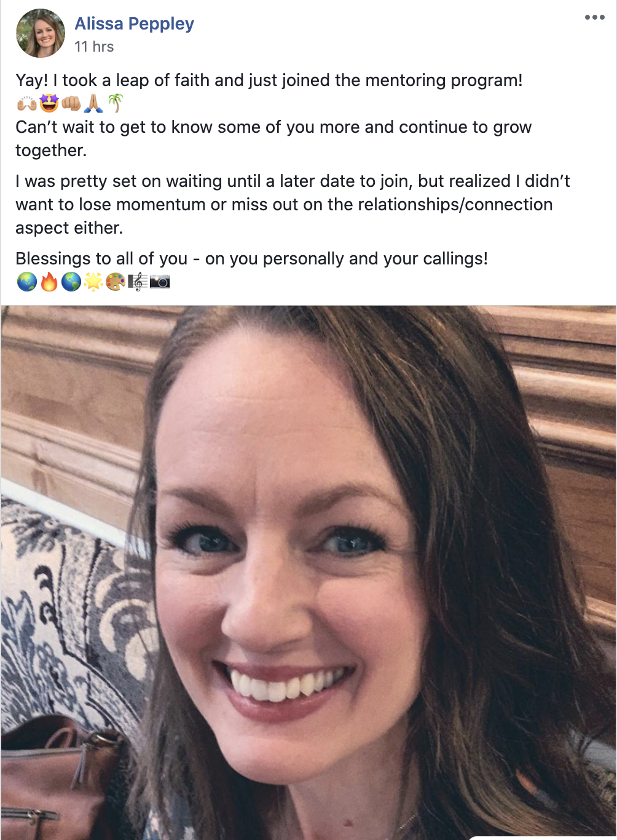Click the globe emoji before the fire
Image resolution: width=617 pixels, height=840 pixels.
coord(26,282)
